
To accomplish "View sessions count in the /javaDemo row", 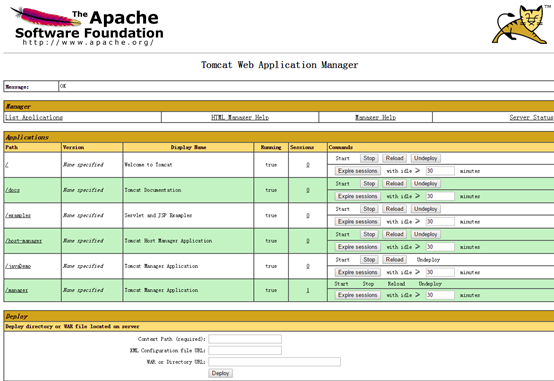I will pyautogui.click(x=308, y=266).
